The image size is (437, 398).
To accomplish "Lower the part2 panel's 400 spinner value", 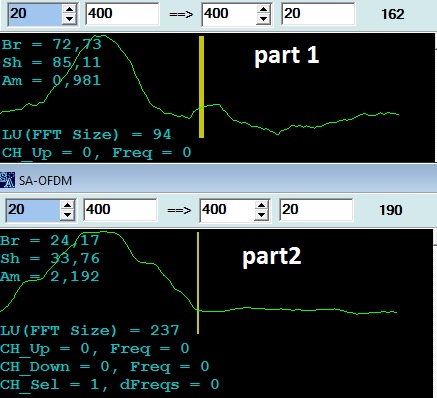I will click(x=261, y=215).
